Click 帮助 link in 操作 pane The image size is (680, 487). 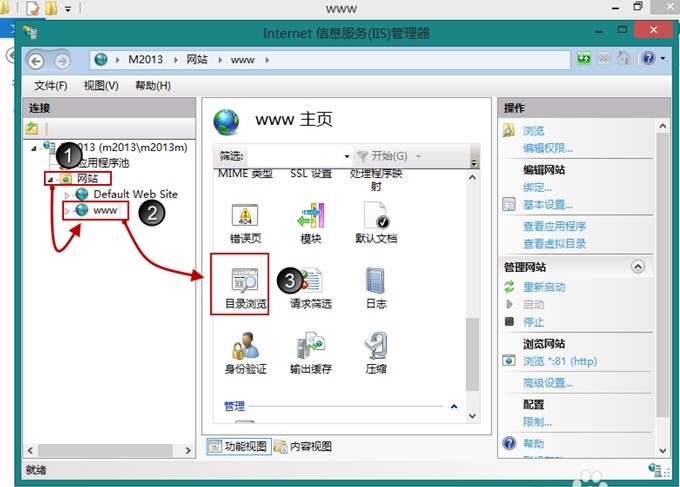(x=533, y=444)
